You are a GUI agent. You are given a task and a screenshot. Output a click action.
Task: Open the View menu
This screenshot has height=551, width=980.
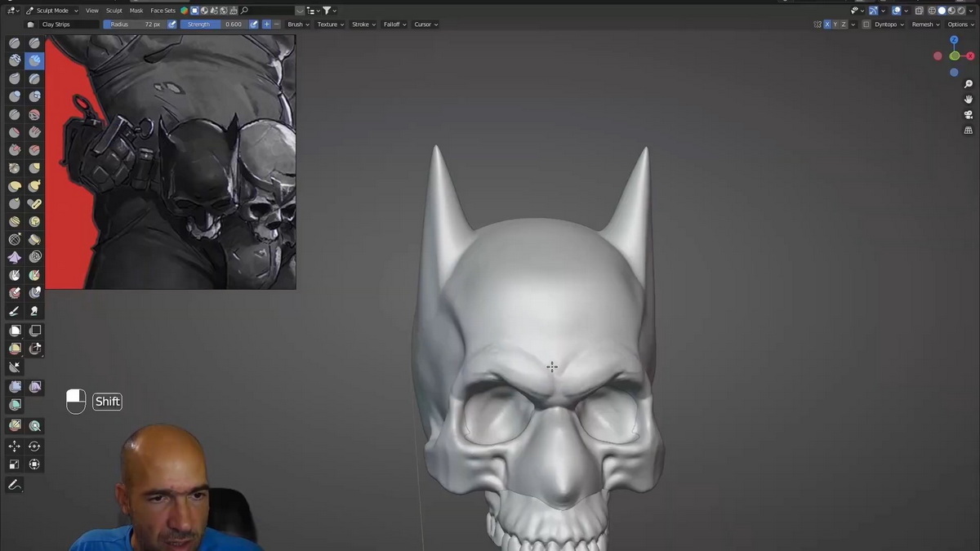(x=92, y=11)
